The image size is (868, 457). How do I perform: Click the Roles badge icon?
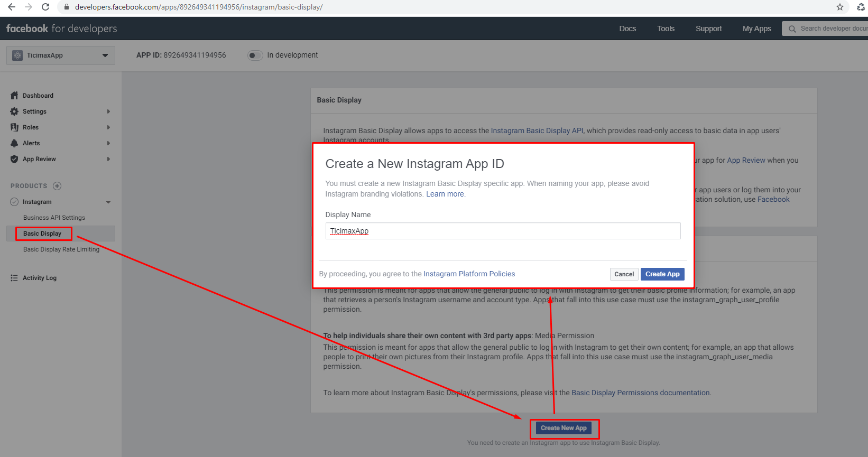point(14,127)
